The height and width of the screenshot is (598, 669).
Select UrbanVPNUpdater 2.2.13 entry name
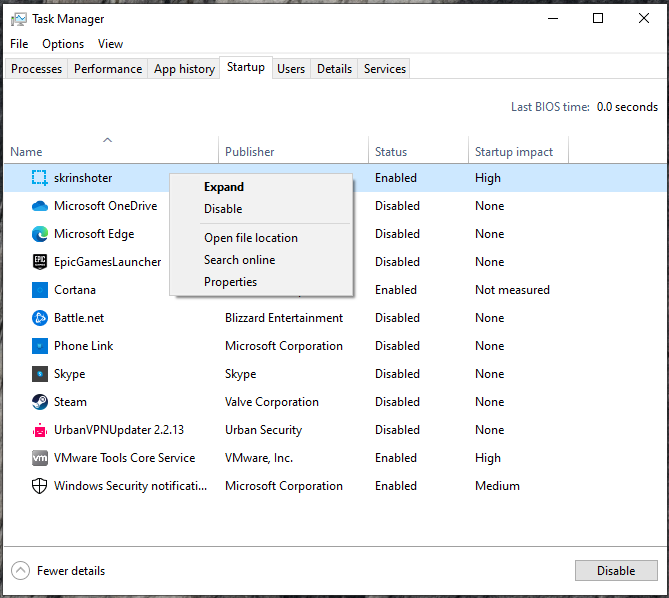119,430
